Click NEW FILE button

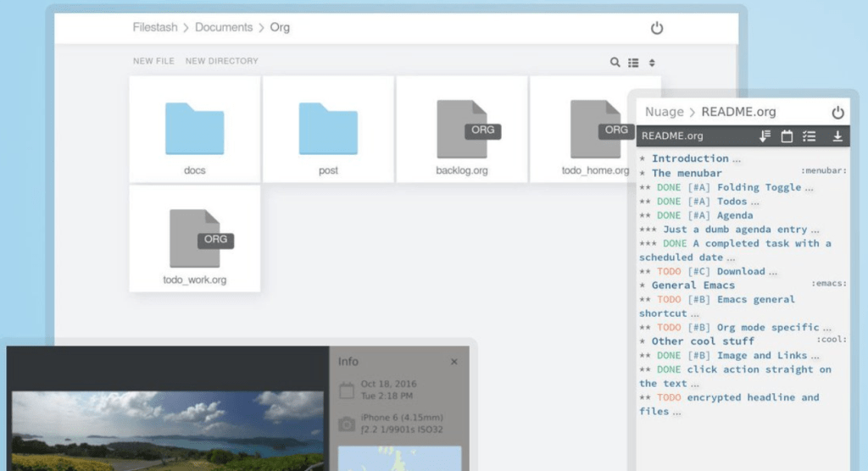pos(153,61)
